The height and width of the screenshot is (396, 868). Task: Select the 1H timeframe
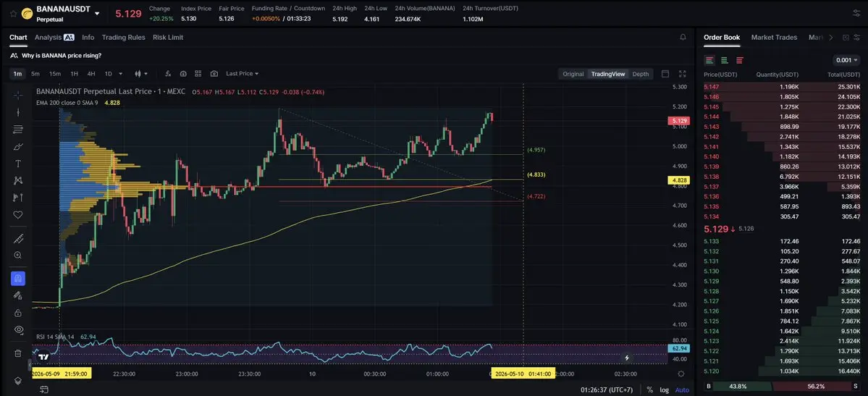[x=74, y=74]
